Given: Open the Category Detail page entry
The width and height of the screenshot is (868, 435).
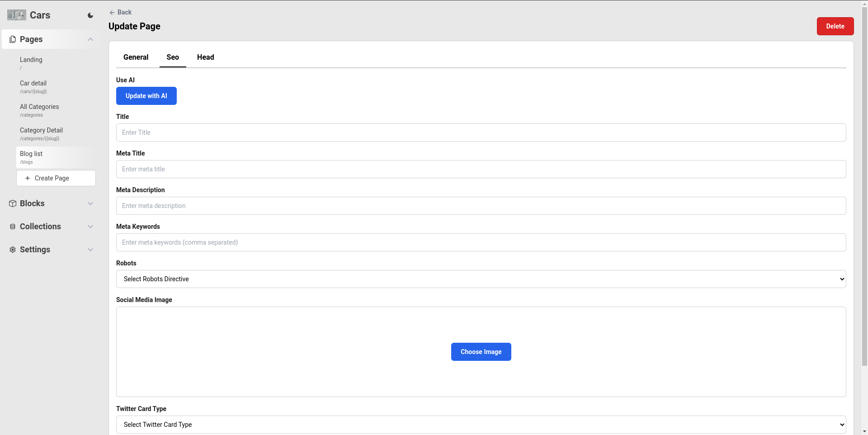Looking at the screenshot, I should click(56, 134).
